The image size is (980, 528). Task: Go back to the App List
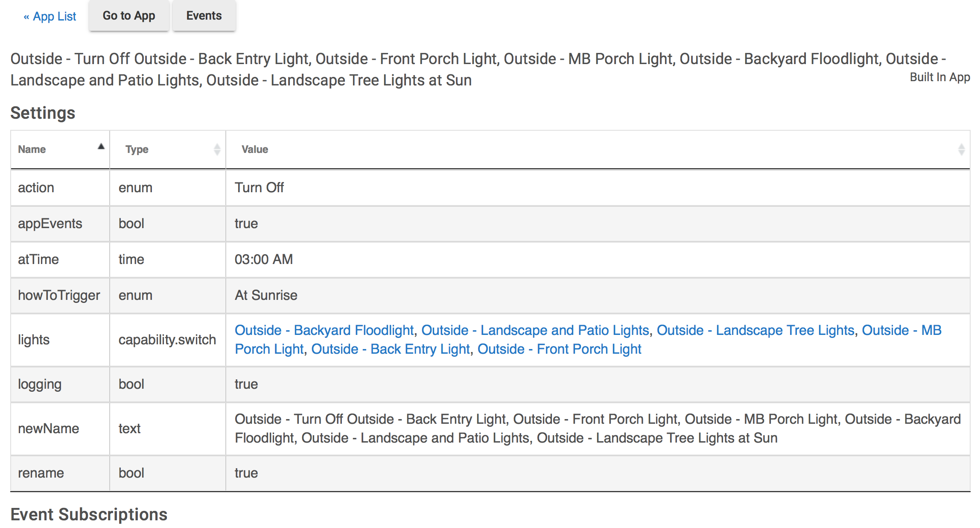pyautogui.click(x=50, y=16)
